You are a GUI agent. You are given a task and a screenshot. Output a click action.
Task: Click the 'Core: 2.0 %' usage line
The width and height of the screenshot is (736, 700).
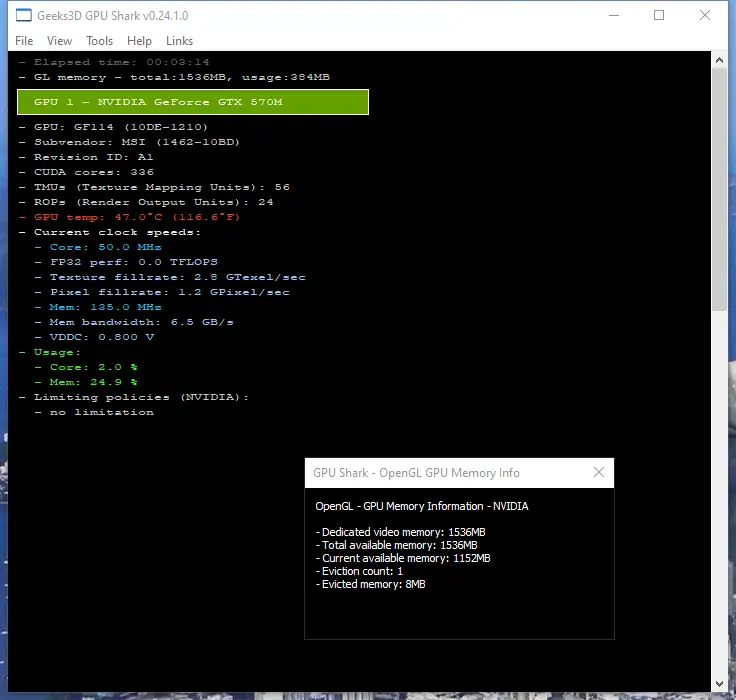[86, 367]
